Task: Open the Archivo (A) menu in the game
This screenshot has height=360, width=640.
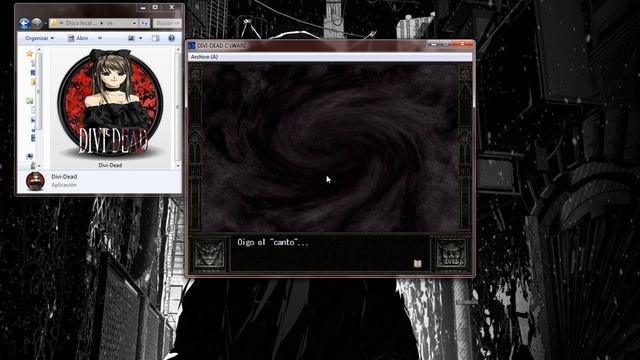Action: tap(204, 57)
